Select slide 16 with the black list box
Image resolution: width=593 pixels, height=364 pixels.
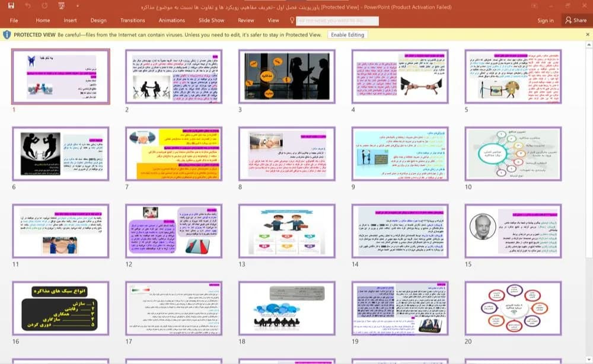(x=60, y=308)
